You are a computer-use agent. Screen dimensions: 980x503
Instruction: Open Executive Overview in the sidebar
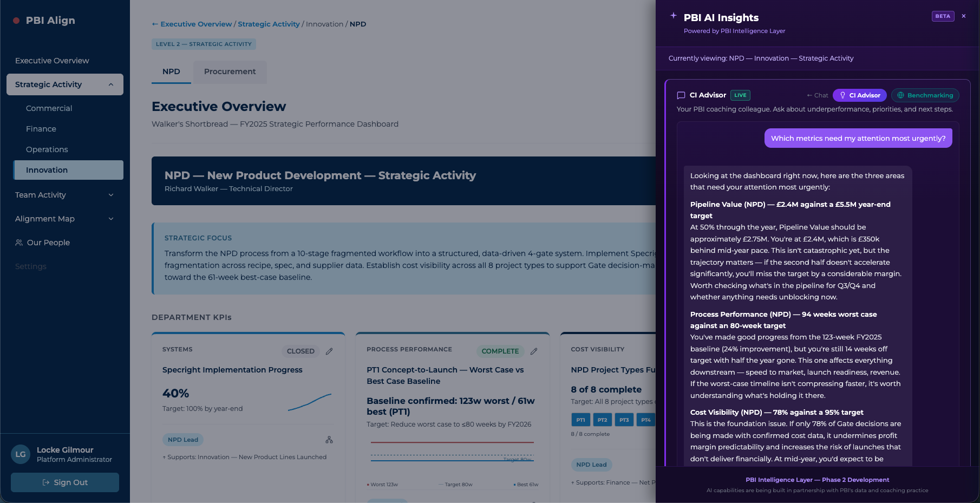52,61
